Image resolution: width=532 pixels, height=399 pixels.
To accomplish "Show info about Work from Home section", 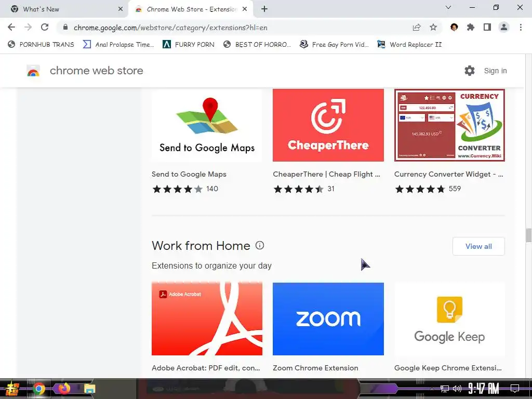I will [x=260, y=245].
